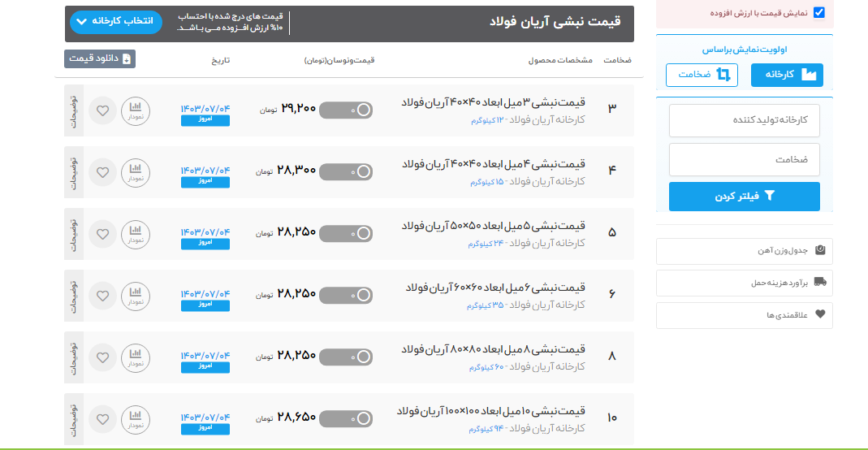Select the ضخامت display priority tab

click(702, 75)
